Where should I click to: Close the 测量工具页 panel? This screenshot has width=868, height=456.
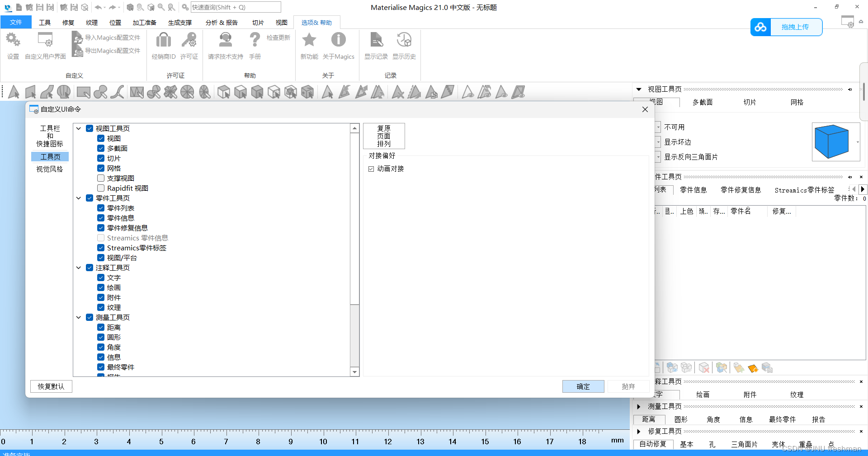click(861, 406)
